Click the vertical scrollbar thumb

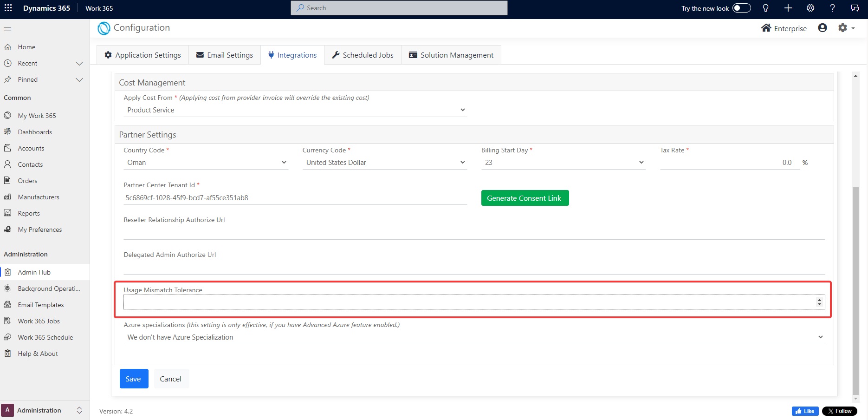coord(856,290)
